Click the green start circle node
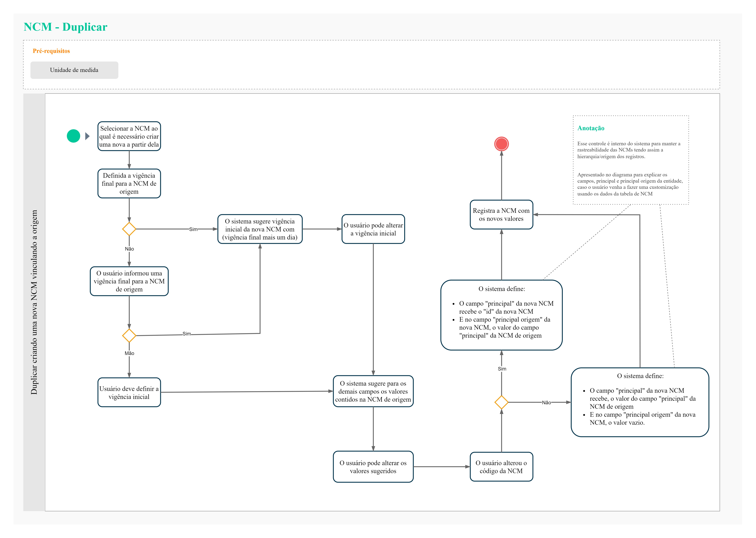The height and width of the screenshot is (538, 756). (x=74, y=136)
